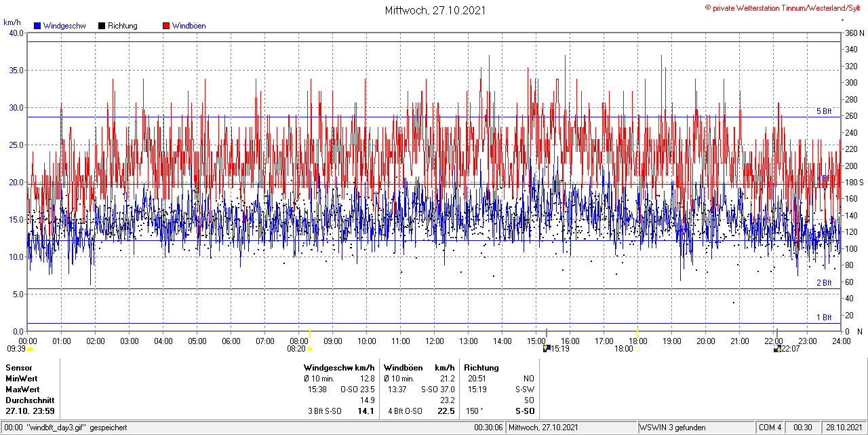Click the average wind speed value 14.9
The image size is (868, 435).
[368, 400]
